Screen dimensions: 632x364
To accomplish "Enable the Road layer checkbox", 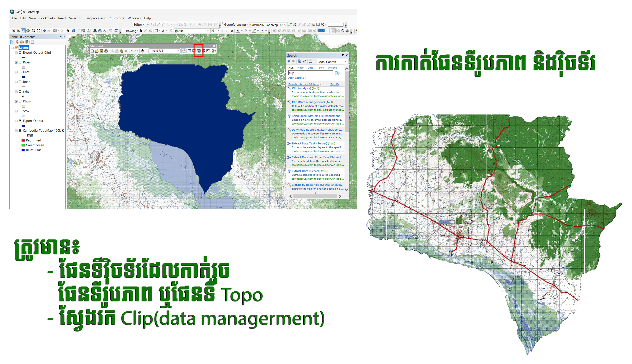I will coord(20,82).
